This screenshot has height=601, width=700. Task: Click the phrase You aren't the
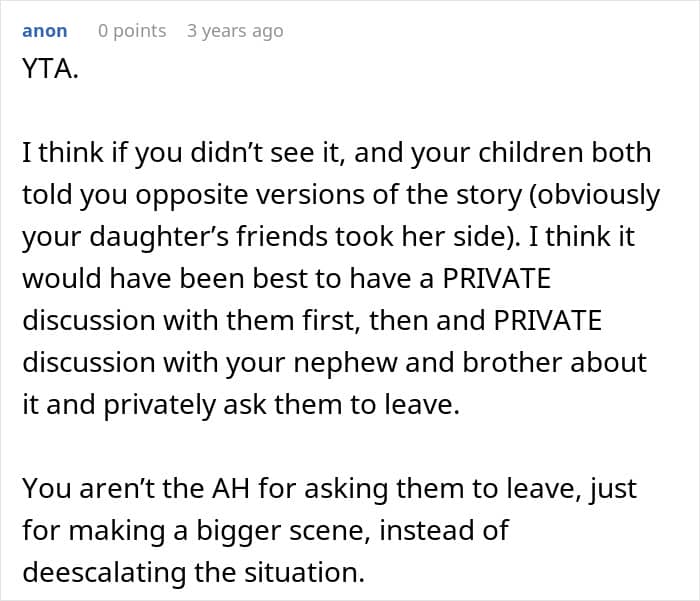click(113, 488)
